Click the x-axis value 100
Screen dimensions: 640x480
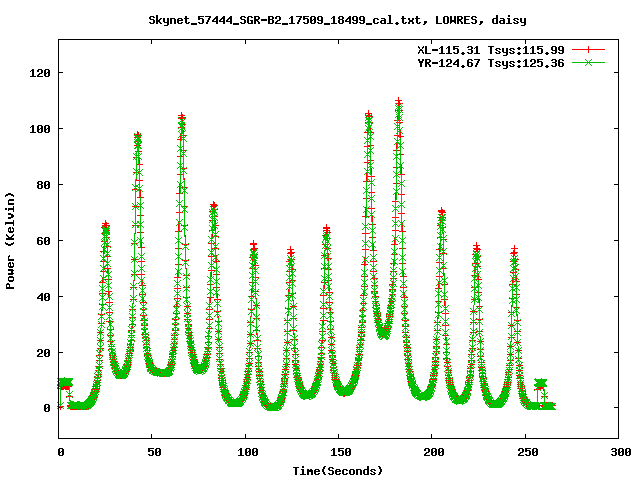click(x=248, y=452)
